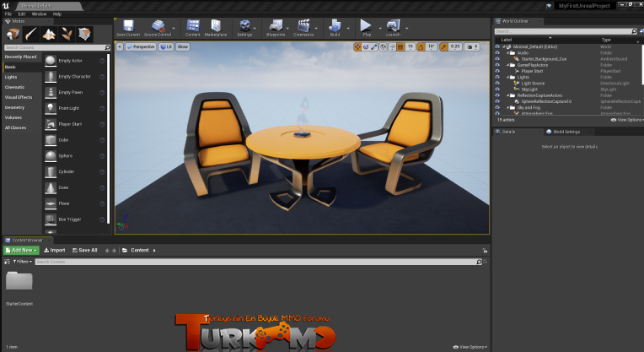Collapse the Audio folder in World Outliner
Viewport: 644px width, 352px height.
click(507, 53)
